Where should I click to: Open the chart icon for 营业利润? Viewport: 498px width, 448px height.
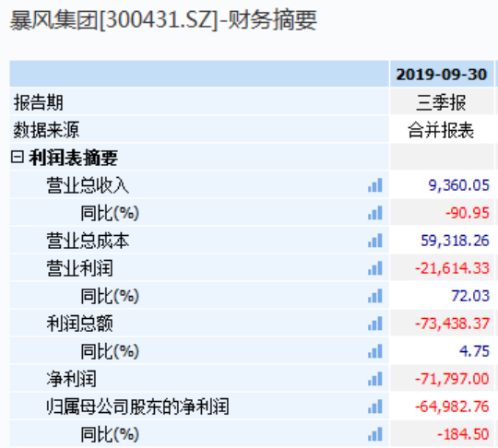[x=375, y=268]
